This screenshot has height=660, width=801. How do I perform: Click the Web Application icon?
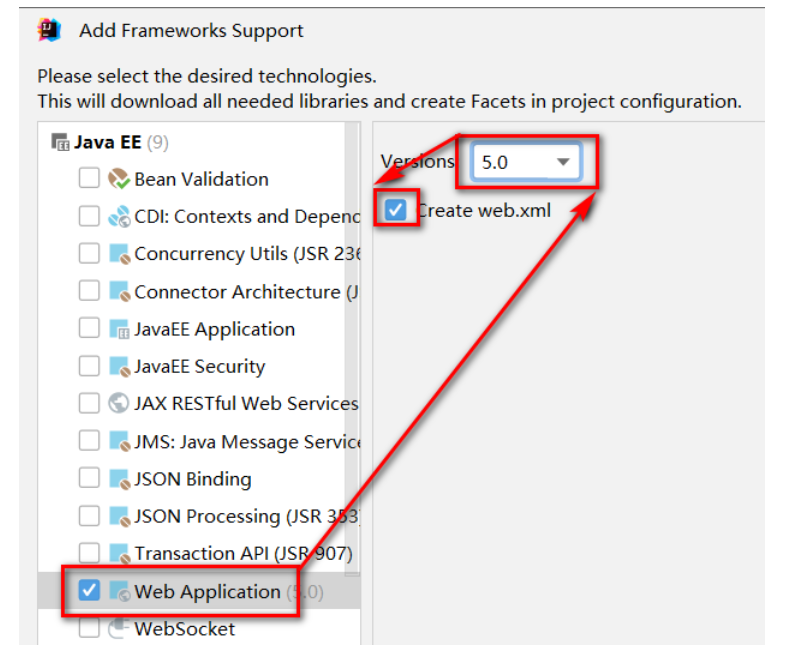120,591
